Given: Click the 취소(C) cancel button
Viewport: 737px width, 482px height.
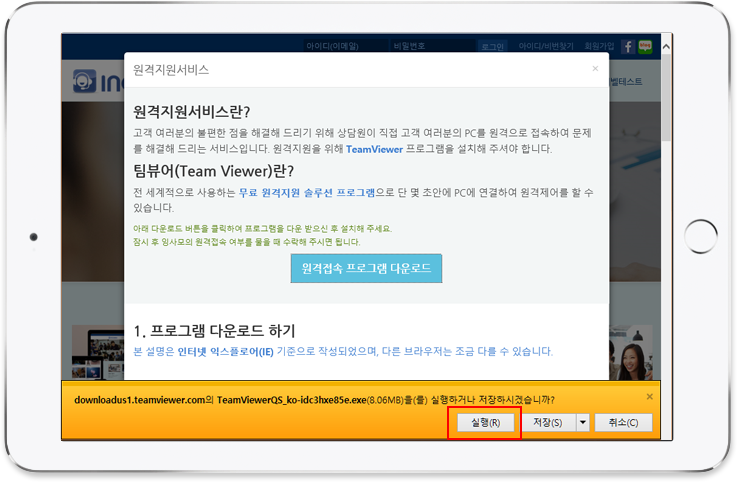Looking at the screenshot, I should pyautogui.click(x=623, y=423).
